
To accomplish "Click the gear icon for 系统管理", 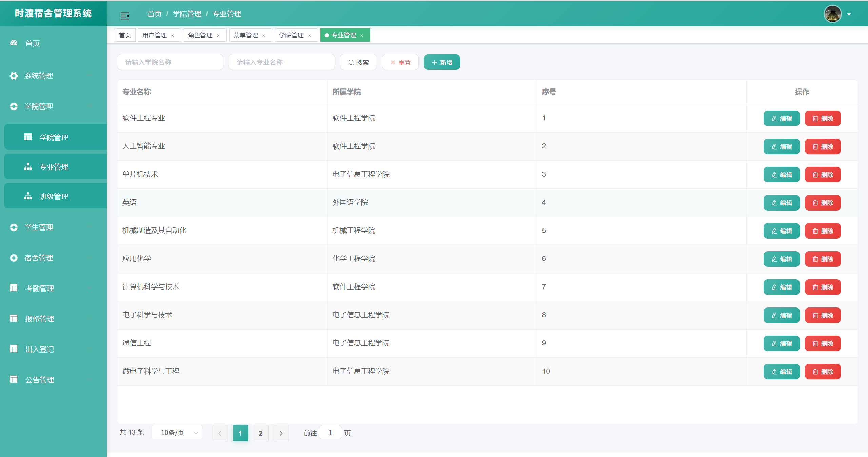I will [x=14, y=76].
